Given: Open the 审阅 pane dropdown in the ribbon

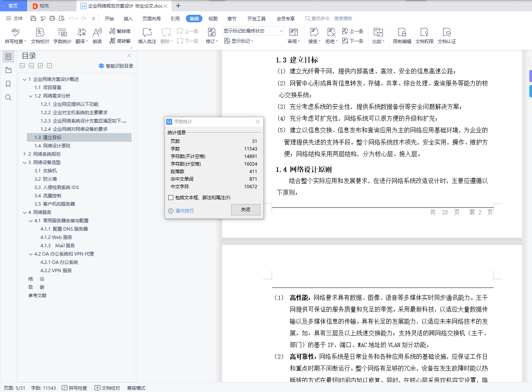Looking at the screenshot, I should (294, 36).
